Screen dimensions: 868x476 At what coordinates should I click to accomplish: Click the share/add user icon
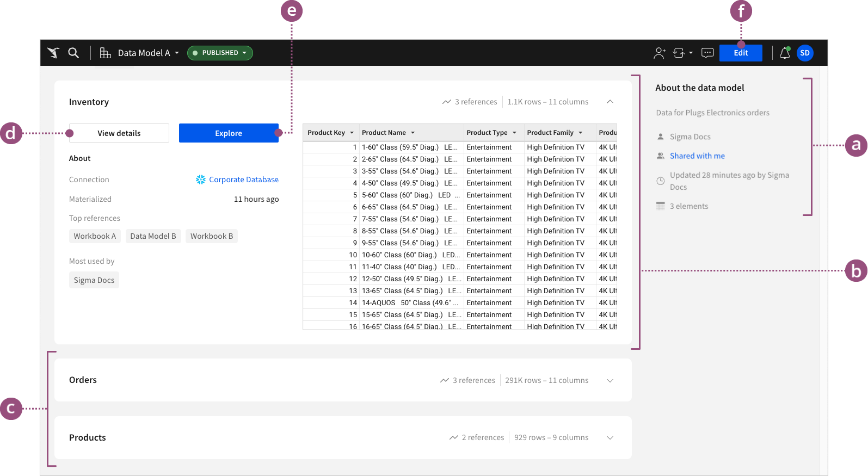(659, 53)
